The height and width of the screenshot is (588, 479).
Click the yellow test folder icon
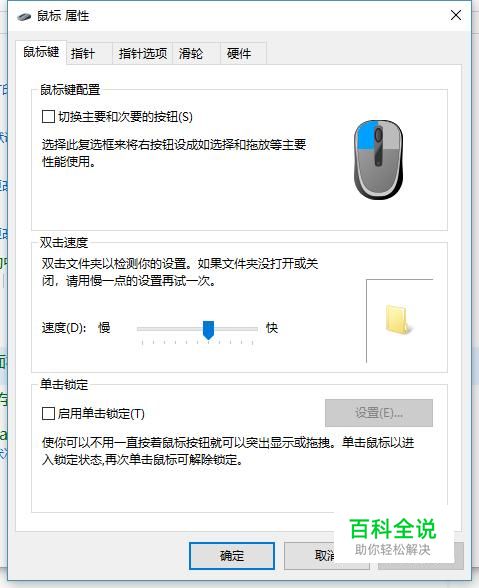[398, 320]
